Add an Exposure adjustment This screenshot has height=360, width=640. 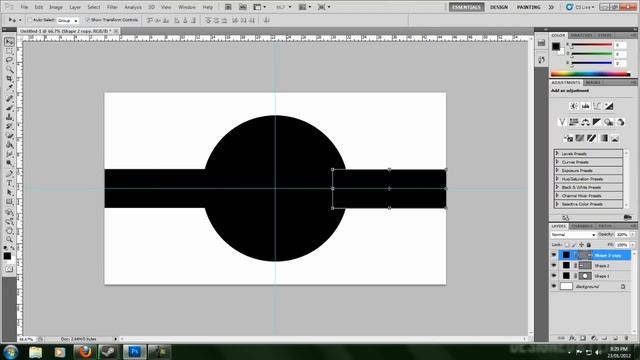click(609, 106)
